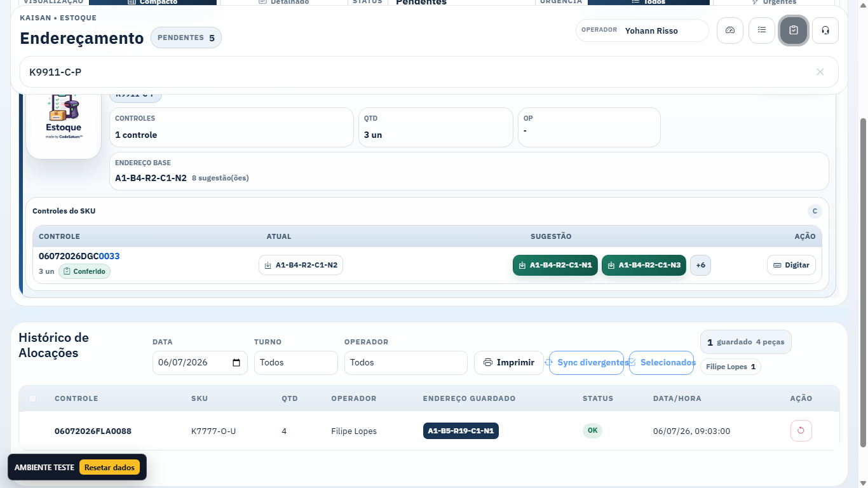The image size is (868, 488).
Task: Click the '1 guardado 4 peças' summary
Action: coord(746,342)
